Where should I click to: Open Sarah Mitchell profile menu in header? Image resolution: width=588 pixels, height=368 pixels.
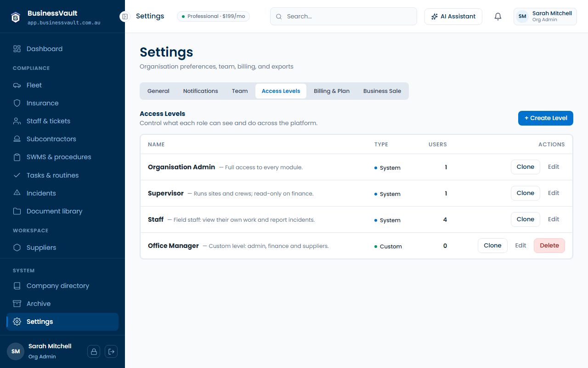[545, 17]
